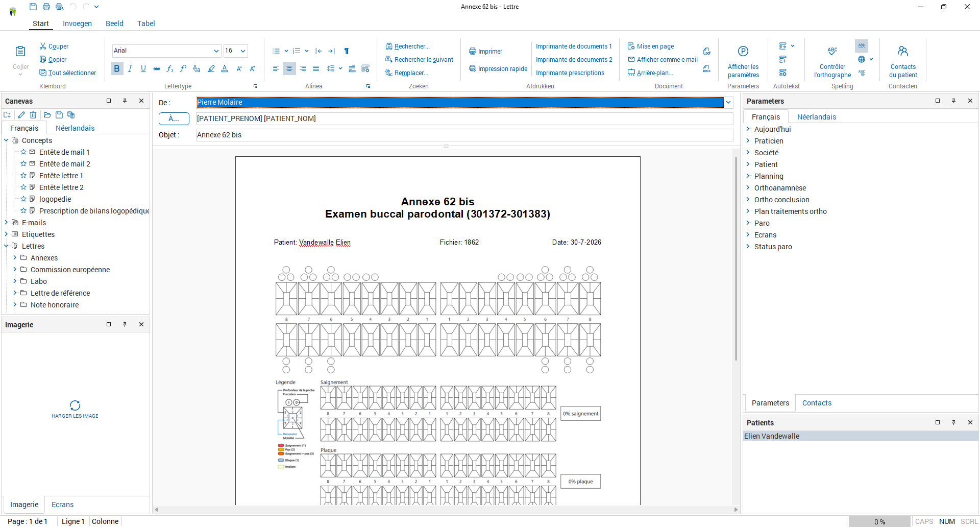This screenshot has width=980, height=527.
Task: Toggle Underline formatting
Action: coord(143,68)
